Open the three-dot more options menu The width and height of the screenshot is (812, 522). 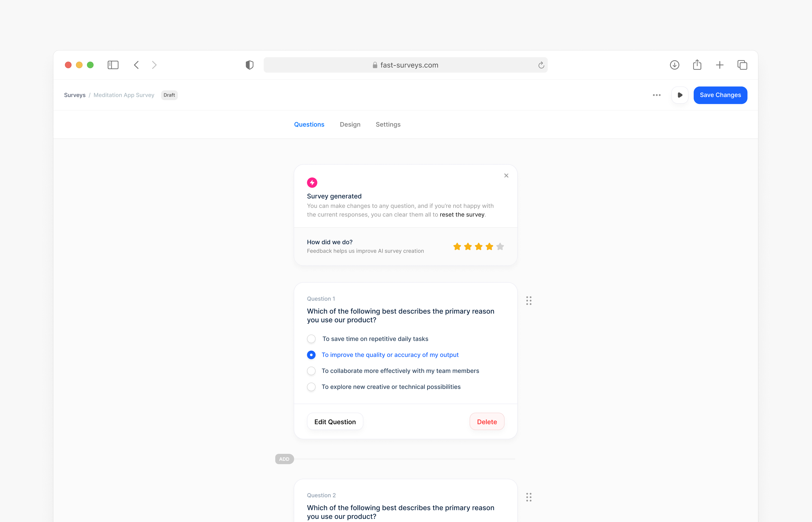tap(657, 95)
